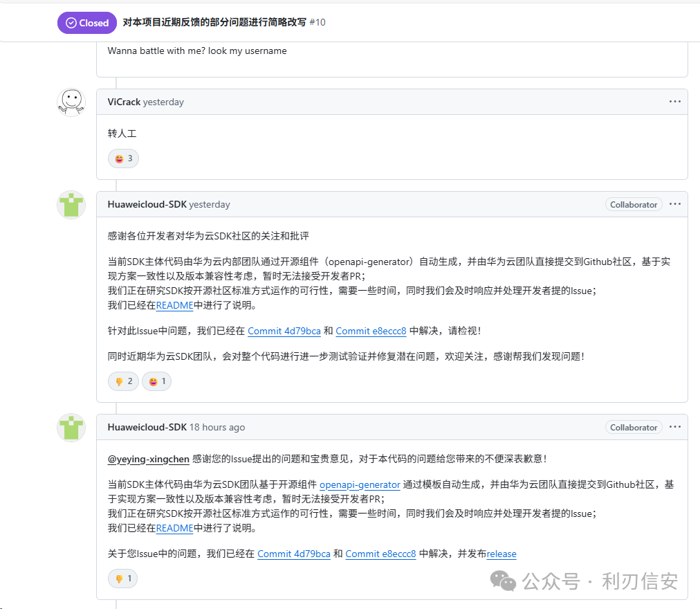Open options menu on Huaweicloud-SDK yesterday comment
The width and height of the screenshot is (700, 609).
[675, 204]
